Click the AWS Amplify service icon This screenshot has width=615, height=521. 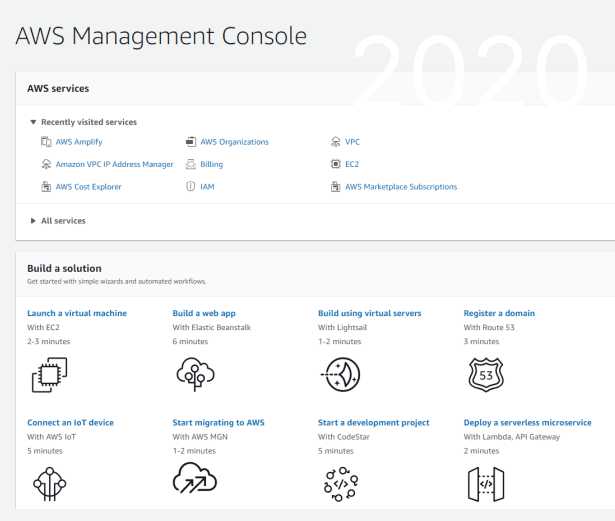(46, 142)
